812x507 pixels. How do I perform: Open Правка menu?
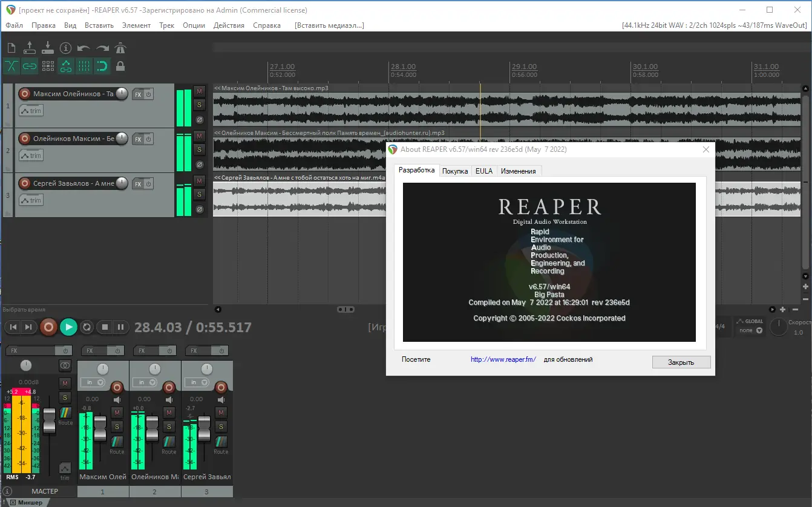44,25
